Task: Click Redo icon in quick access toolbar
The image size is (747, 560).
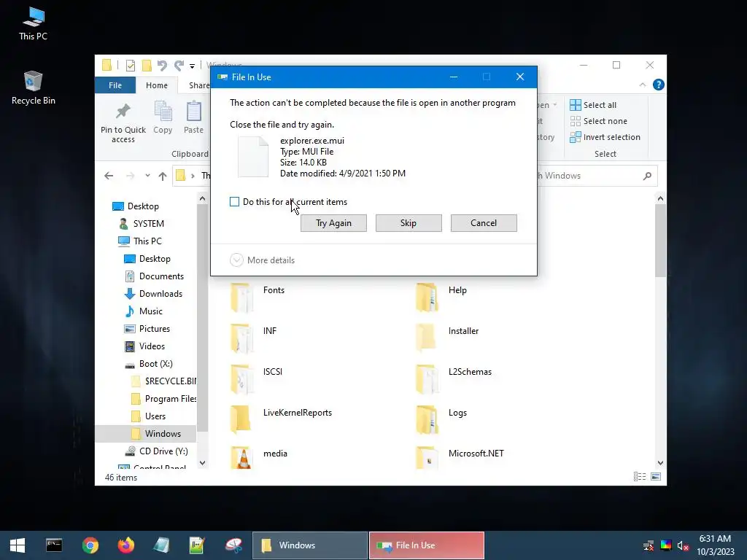Action: [x=179, y=65]
